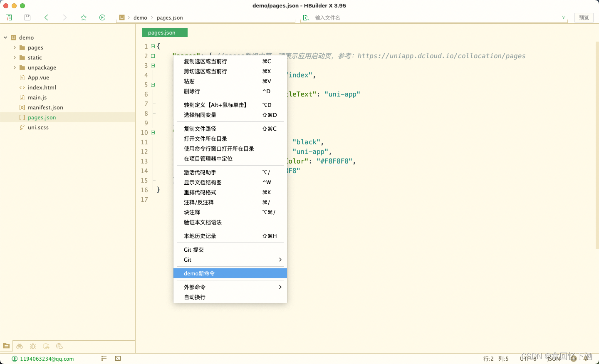This screenshot has width=599, height=364.
Task: Open the 外部命令 submenu
Action: [230, 287]
